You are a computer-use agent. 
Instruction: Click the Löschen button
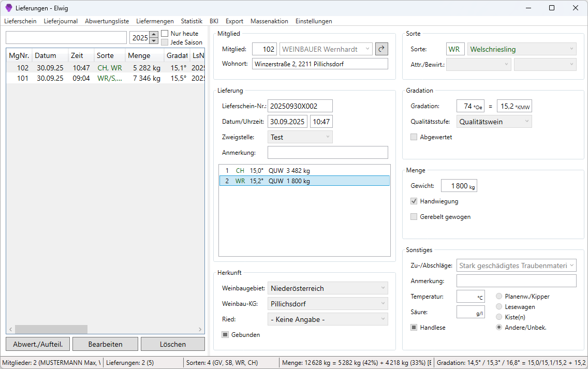click(x=173, y=344)
